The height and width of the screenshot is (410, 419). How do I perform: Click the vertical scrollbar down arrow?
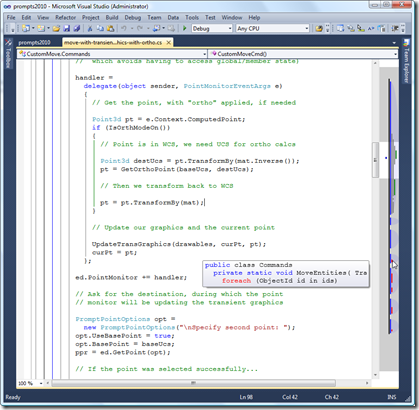tap(375, 375)
